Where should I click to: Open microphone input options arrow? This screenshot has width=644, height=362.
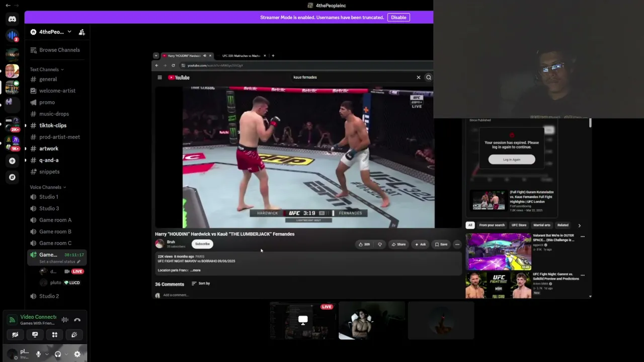[x=47, y=354]
